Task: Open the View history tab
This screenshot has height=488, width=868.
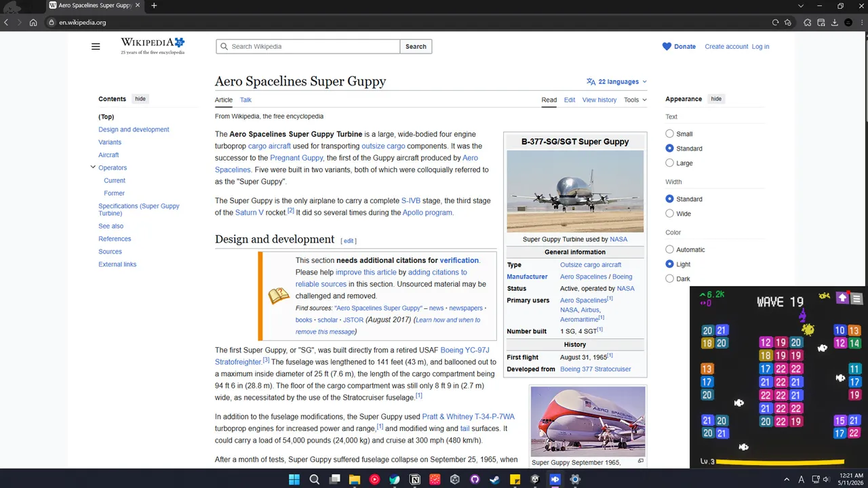Action: (599, 100)
